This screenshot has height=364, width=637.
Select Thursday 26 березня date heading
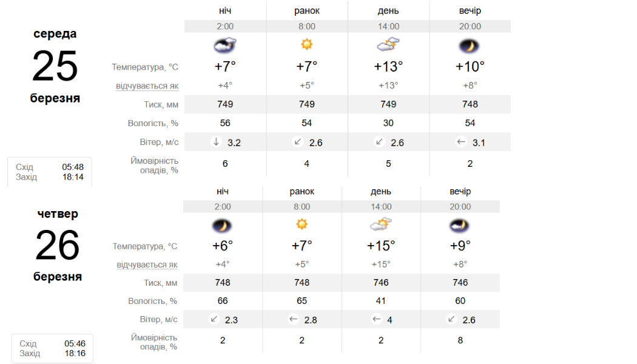pyautogui.click(x=57, y=245)
